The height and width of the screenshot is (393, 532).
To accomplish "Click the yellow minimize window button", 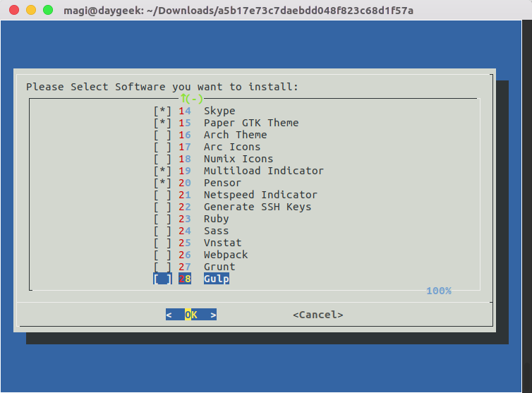I will click(x=31, y=10).
